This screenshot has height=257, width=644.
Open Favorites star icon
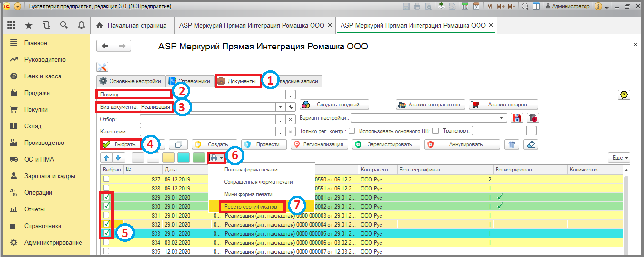29,25
